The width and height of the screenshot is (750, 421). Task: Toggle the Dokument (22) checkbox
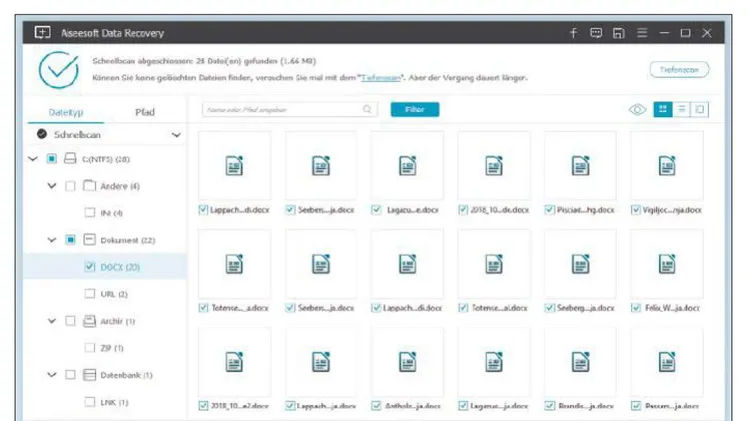pyautogui.click(x=70, y=239)
